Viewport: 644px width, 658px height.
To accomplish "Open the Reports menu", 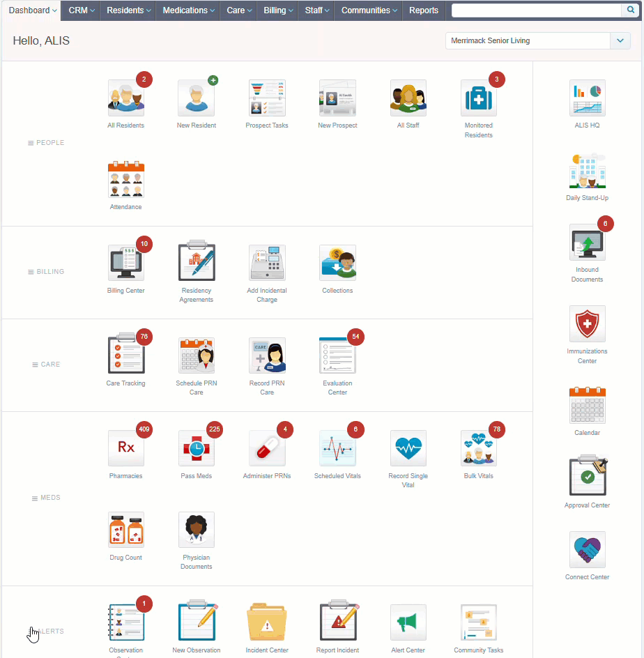I will pyautogui.click(x=423, y=10).
